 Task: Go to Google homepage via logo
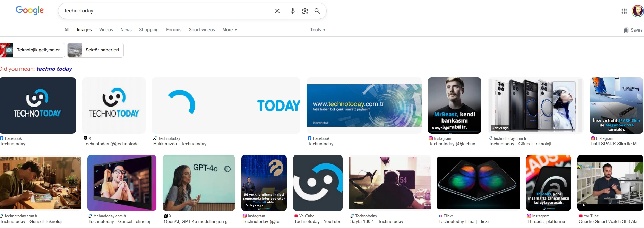pos(30,10)
